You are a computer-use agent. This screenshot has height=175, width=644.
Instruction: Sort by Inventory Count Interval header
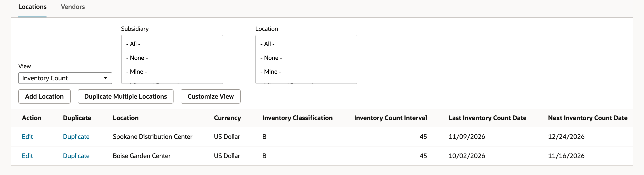(390, 118)
